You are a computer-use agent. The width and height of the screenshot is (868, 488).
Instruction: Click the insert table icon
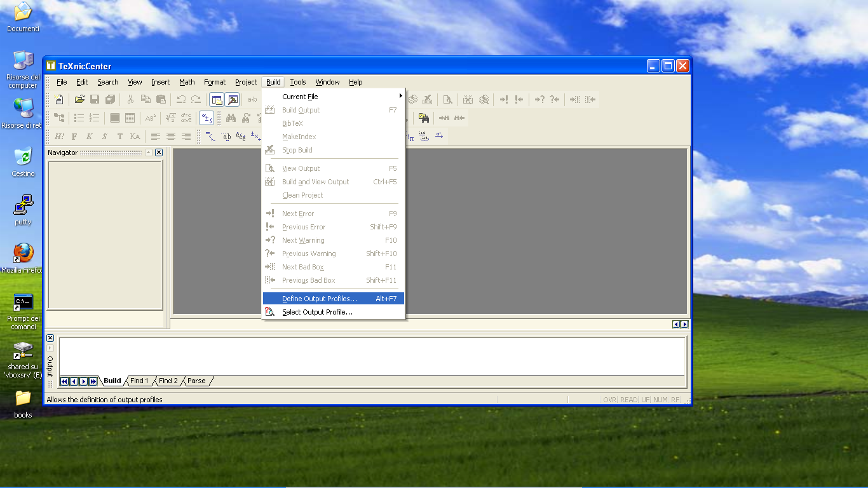point(130,118)
